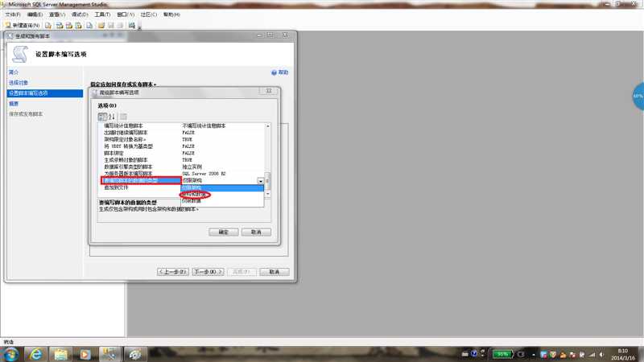
Task: Open the 帮助(H) menu in menu bar
Action: pos(171,14)
